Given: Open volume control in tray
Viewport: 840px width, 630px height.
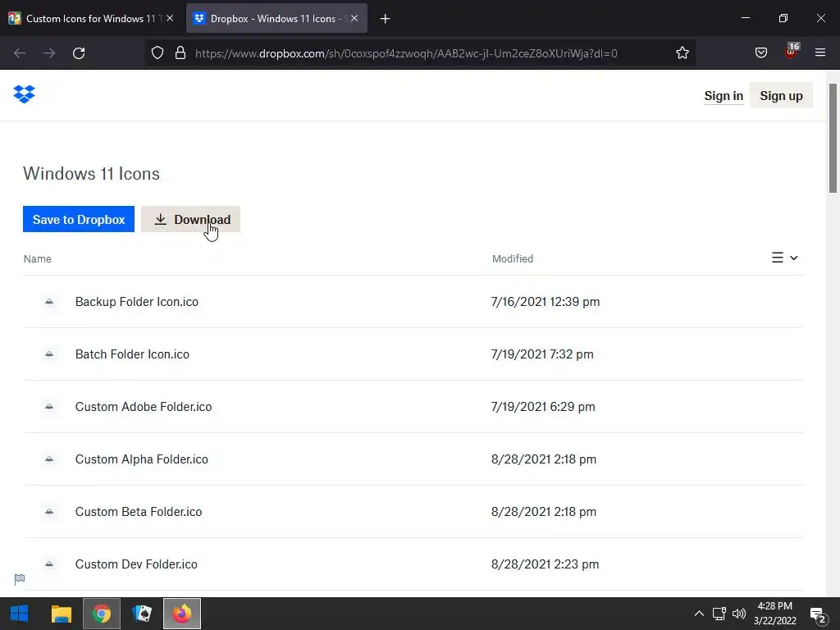Looking at the screenshot, I should 739,614.
